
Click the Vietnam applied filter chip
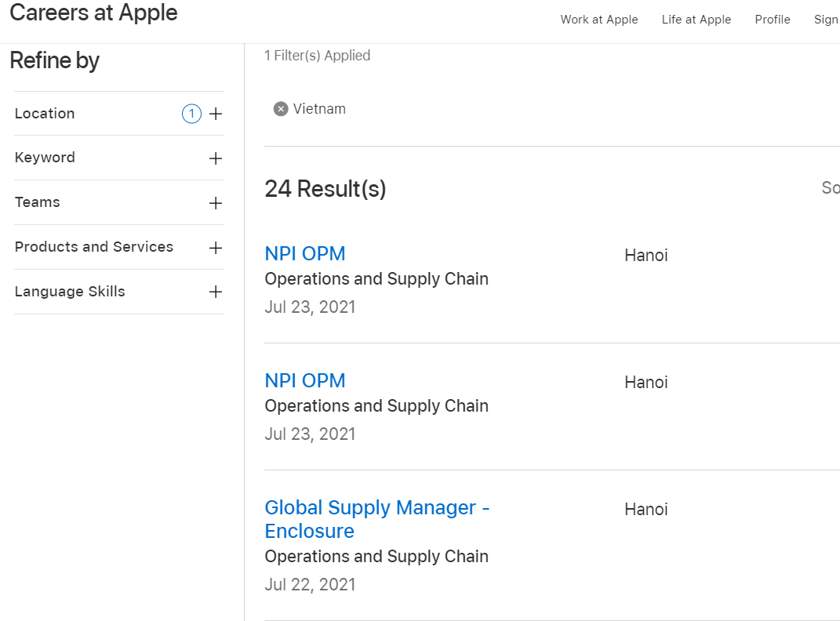click(x=318, y=108)
